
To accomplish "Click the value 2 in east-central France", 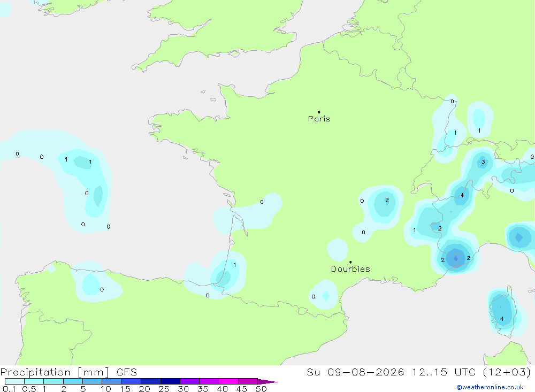I will point(387,200).
